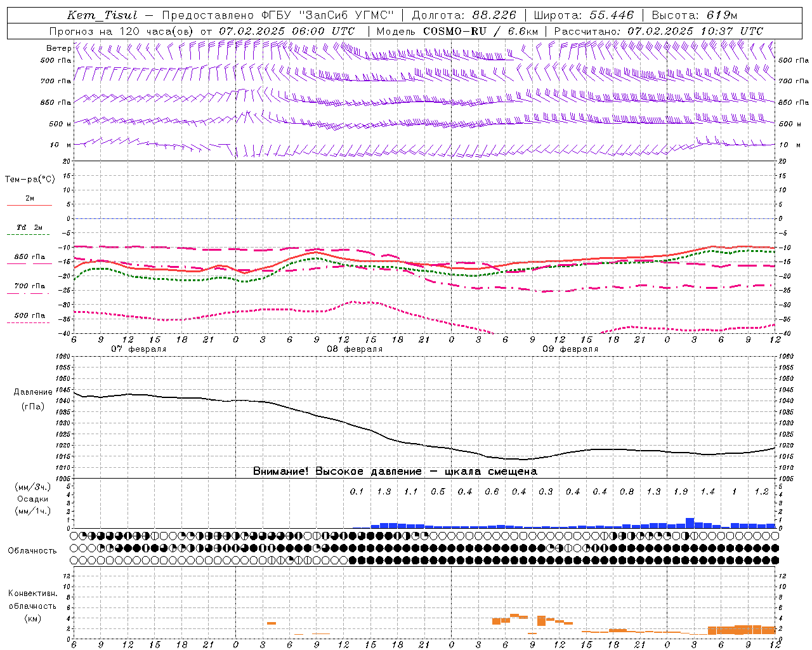This screenshot has height=650, width=812.
Task: Select the 3-hour precipitation value 0.5
Action: coord(438,491)
